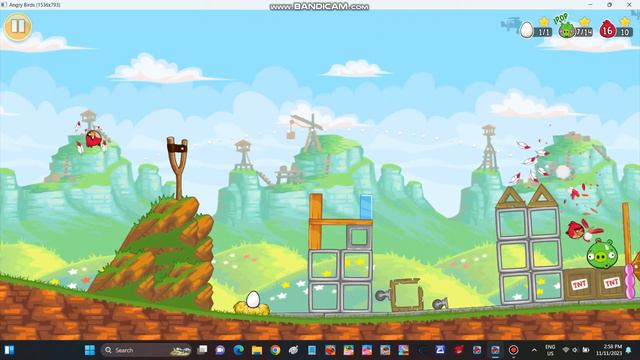Open the ENG US language switcher
The width and height of the screenshot is (640, 360).
pyautogui.click(x=550, y=350)
